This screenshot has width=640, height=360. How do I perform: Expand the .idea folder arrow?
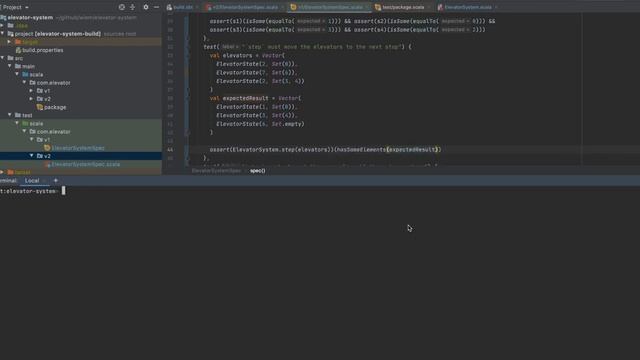click(2, 25)
